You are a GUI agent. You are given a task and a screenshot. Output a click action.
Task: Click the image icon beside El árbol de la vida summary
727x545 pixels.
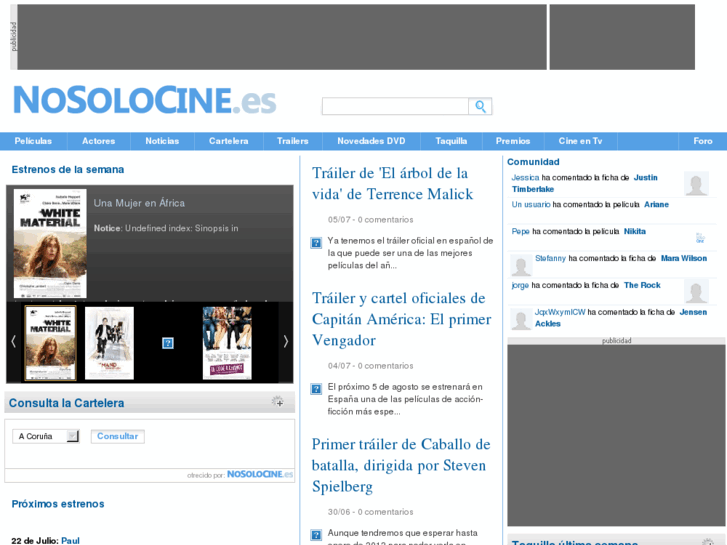[x=316, y=242]
